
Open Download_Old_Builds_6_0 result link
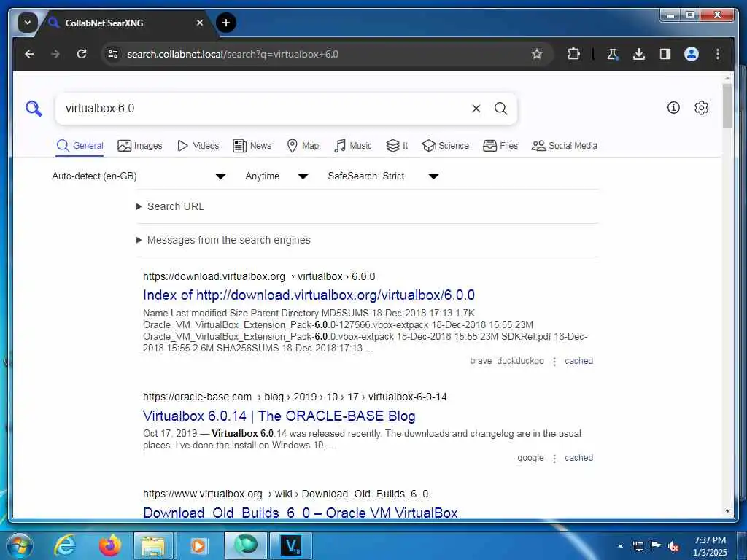pyautogui.click(x=300, y=513)
